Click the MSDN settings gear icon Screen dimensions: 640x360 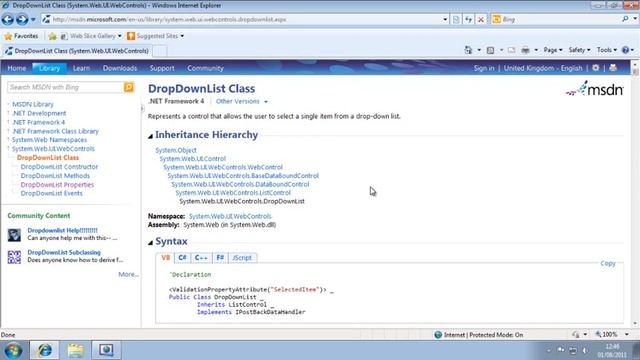596,68
